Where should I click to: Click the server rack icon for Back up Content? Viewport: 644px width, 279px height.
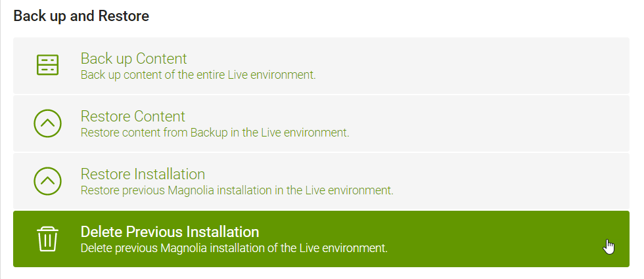47,65
